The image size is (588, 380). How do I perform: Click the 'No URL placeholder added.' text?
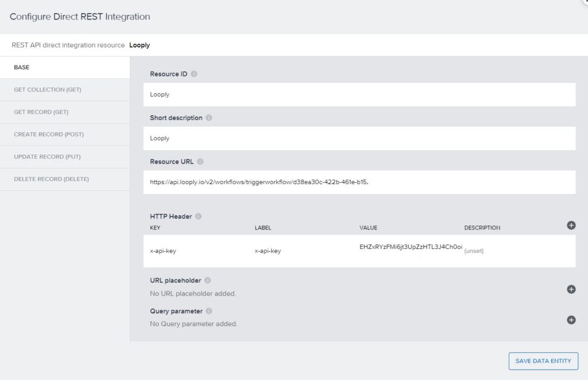(193, 294)
